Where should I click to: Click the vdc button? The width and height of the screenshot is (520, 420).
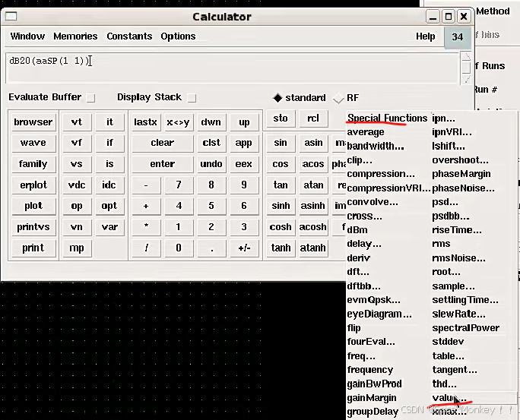click(77, 185)
